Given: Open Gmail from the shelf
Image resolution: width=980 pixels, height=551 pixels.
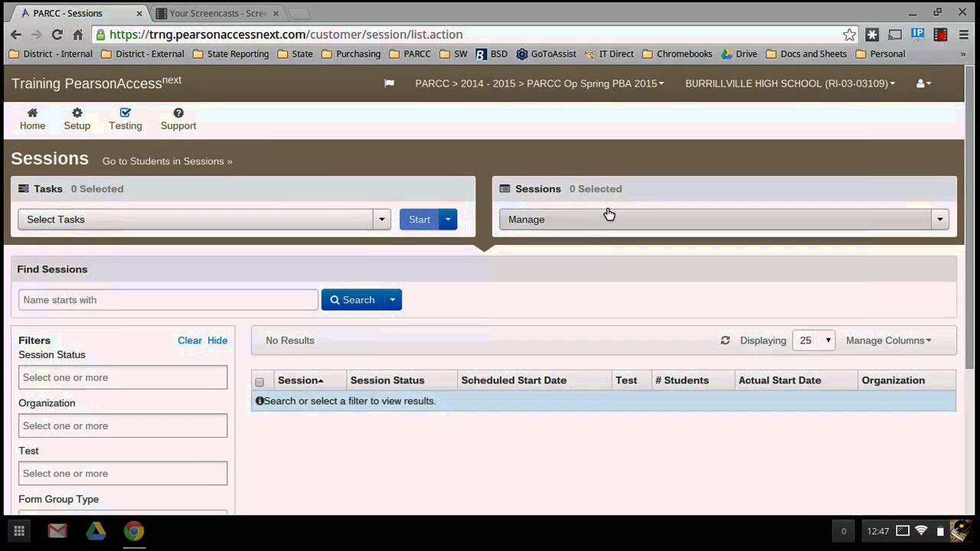Looking at the screenshot, I should 57,531.
